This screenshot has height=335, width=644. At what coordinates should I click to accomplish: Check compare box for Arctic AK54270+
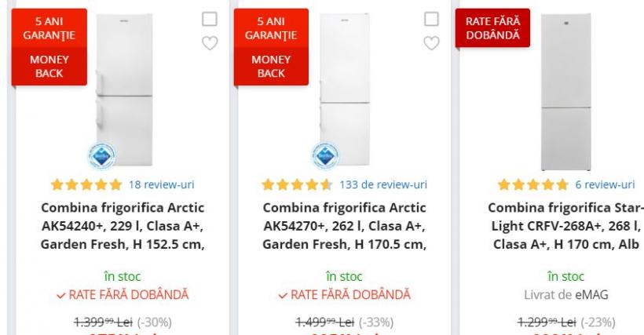pyautogui.click(x=431, y=19)
